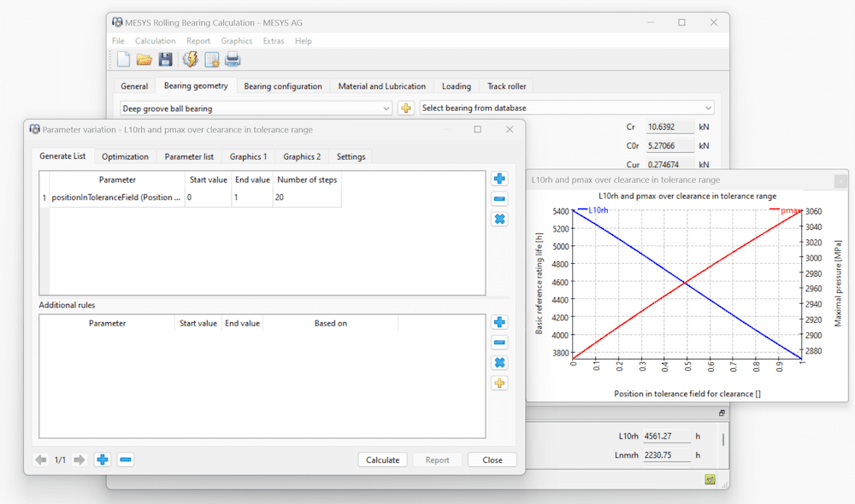The width and height of the screenshot is (855, 504).
Task: Open the Extras menu
Action: (x=274, y=41)
